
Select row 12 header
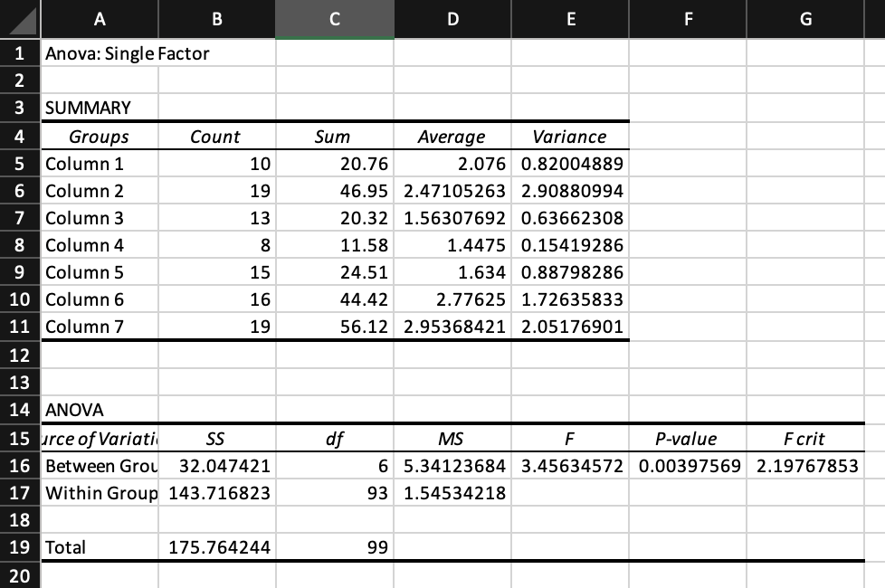pyautogui.click(x=20, y=355)
